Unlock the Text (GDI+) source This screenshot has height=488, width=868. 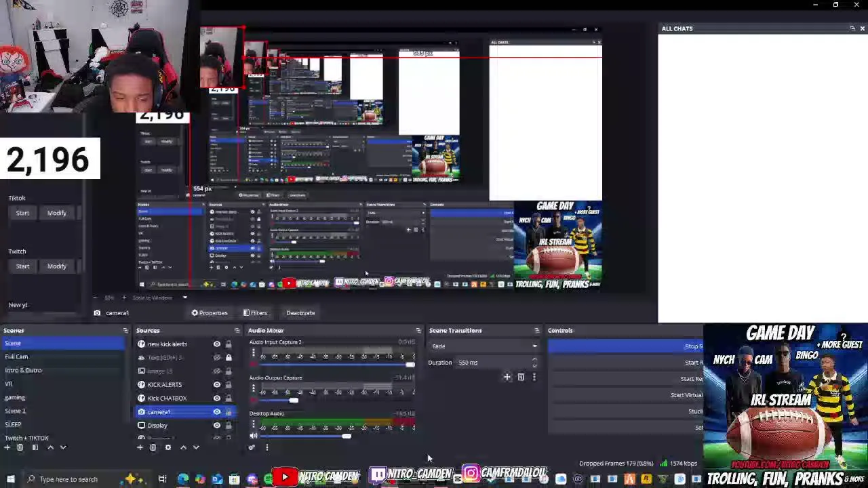click(229, 358)
